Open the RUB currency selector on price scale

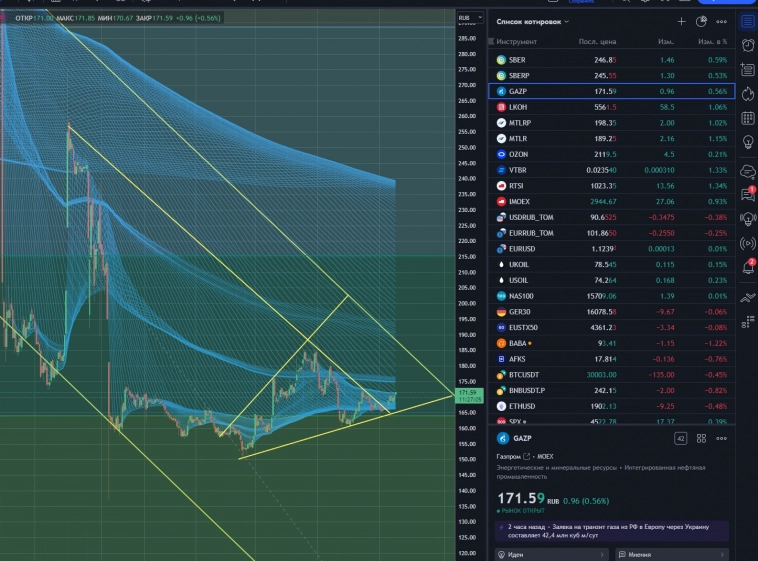click(466, 18)
